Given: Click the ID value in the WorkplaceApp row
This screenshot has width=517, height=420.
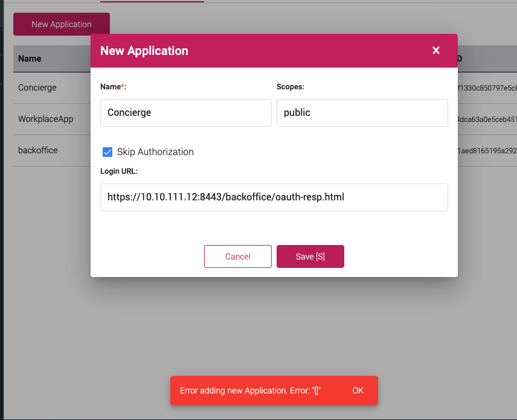Looking at the screenshot, I should tap(487, 119).
